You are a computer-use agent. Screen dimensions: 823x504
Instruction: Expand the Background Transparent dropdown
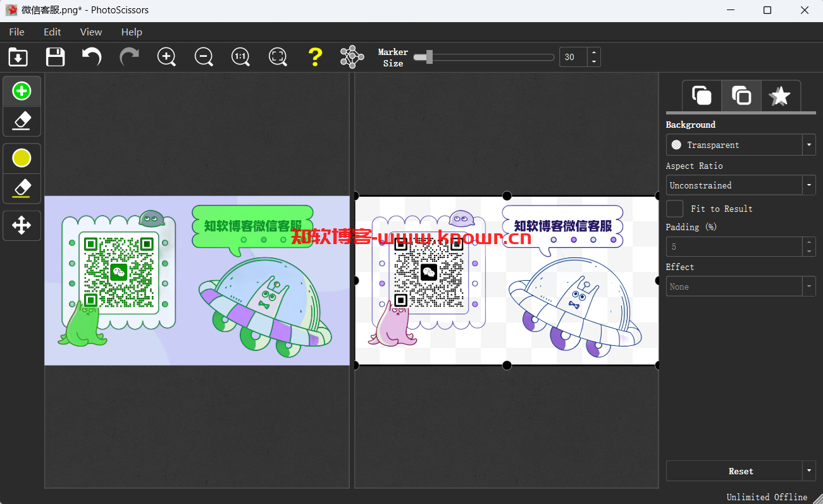(x=809, y=145)
